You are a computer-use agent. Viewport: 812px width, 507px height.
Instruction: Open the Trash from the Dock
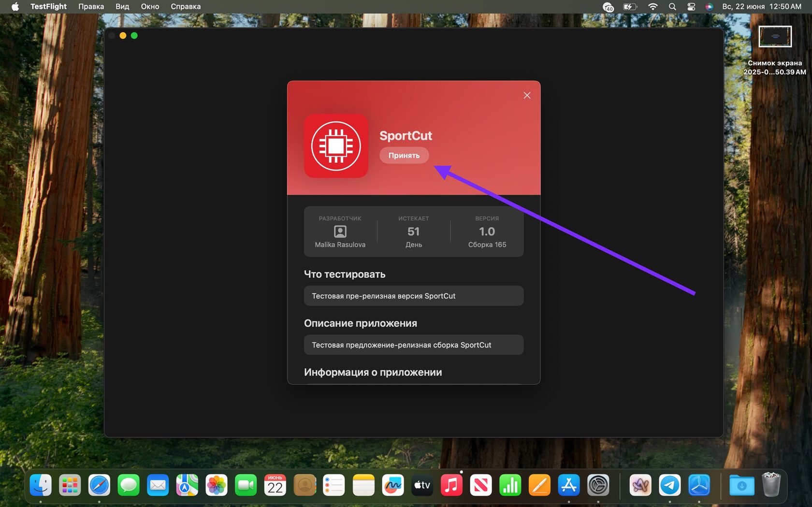coord(771,485)
